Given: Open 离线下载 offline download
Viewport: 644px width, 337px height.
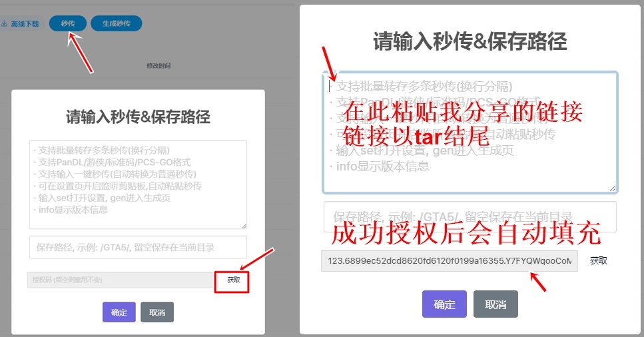Looking at the screenshot, I should pyautogui.click(x=20, y=24).
